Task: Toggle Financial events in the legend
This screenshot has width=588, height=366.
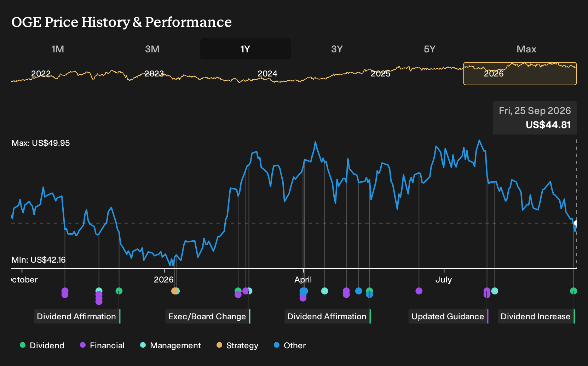Action: point(102,345)
